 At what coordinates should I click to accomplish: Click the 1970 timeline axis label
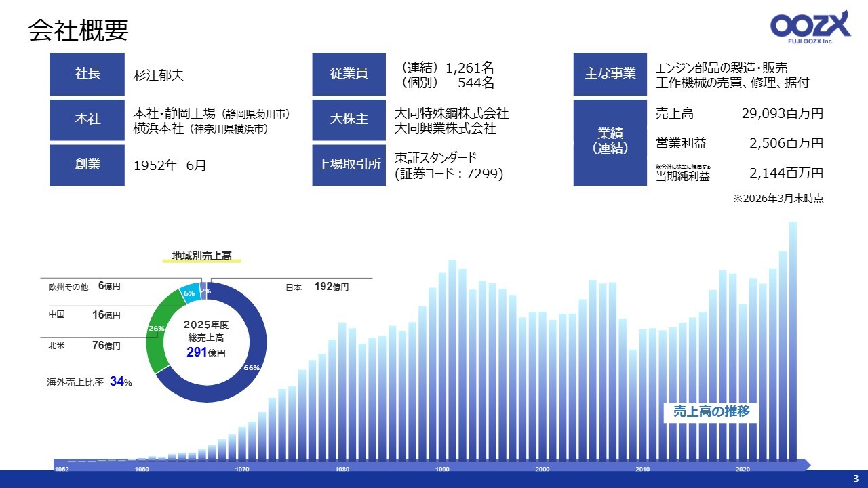tap(242, 469)
